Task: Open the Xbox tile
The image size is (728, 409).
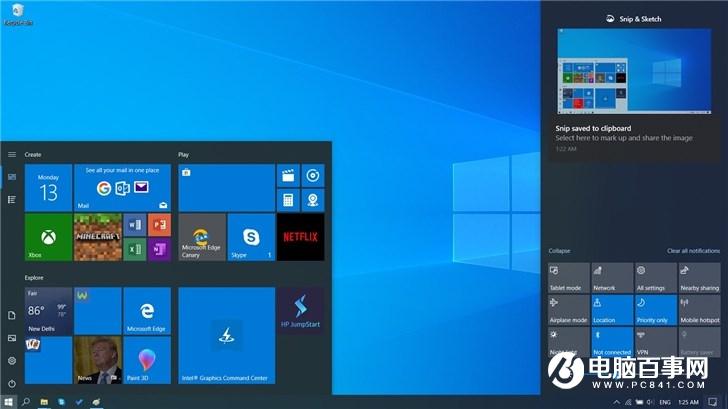Action: 48,237
